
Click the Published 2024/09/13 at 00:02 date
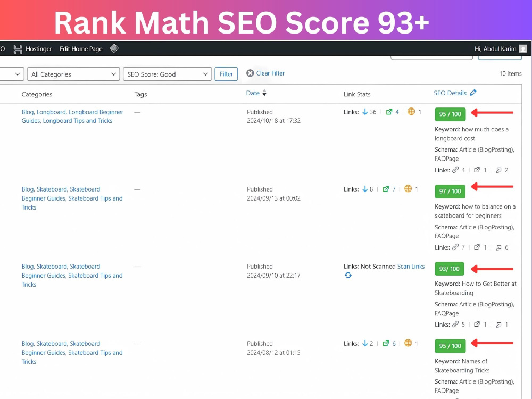pyautogui.click(x=273, y=194)
